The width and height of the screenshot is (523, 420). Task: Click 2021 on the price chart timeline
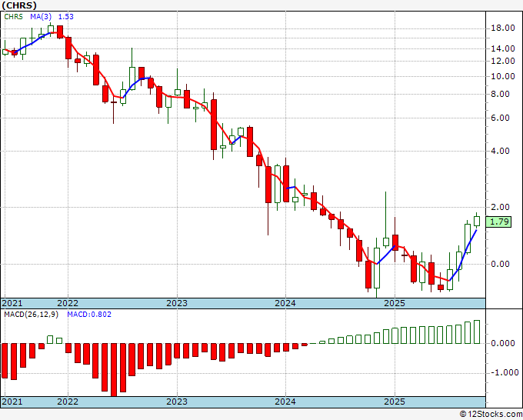pos(12,303)
